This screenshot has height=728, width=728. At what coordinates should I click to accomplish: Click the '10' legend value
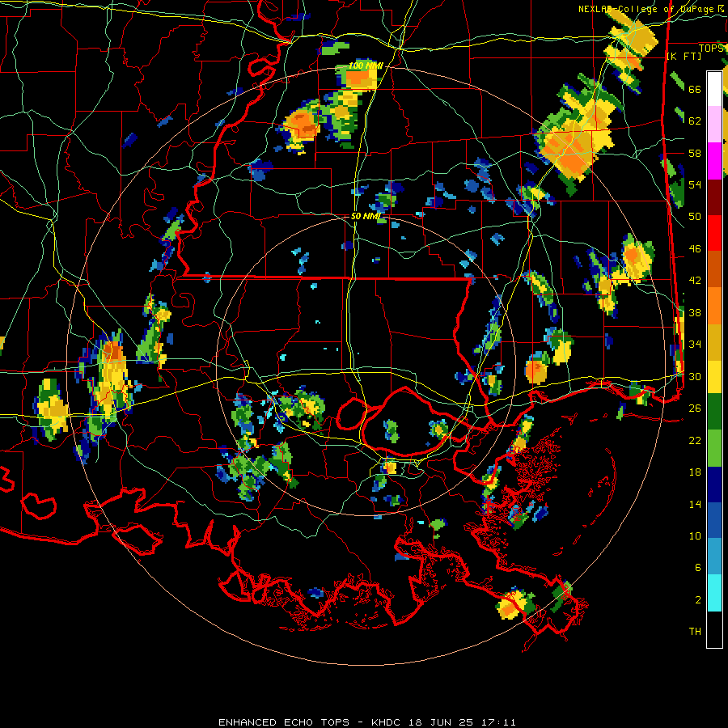(695, 535)
